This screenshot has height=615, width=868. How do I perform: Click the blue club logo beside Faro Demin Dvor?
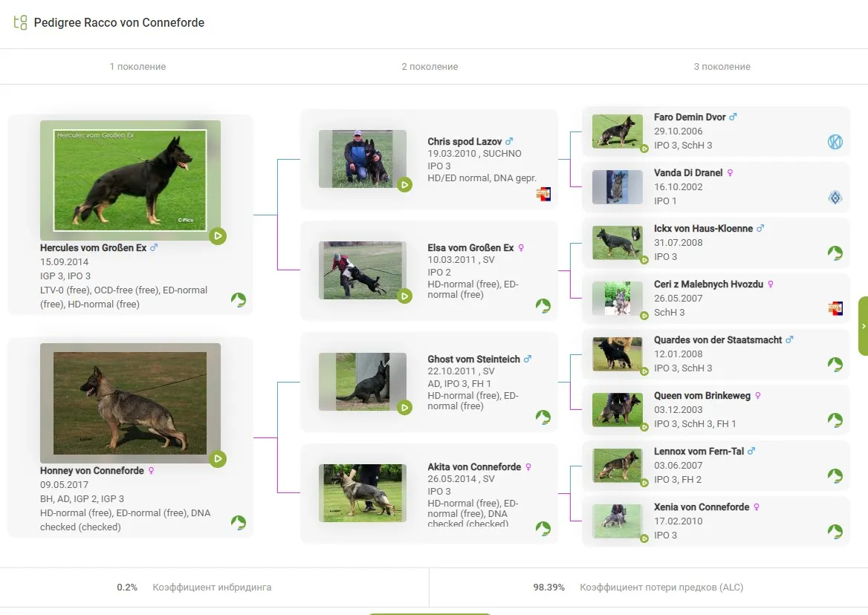pyautogui.click(x=835, y=142)
